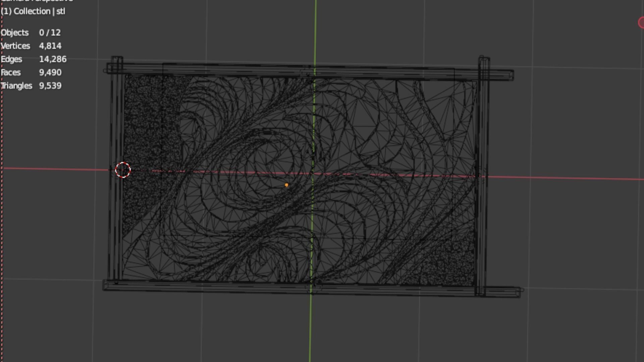Click the 'Objects 0 / 12' statistic

tap(31, 33)
